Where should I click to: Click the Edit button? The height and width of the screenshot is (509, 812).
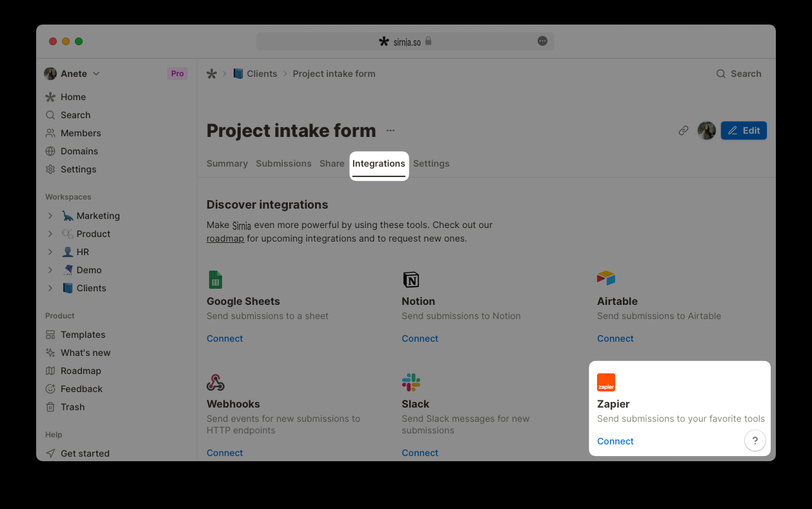coord(744,130)
